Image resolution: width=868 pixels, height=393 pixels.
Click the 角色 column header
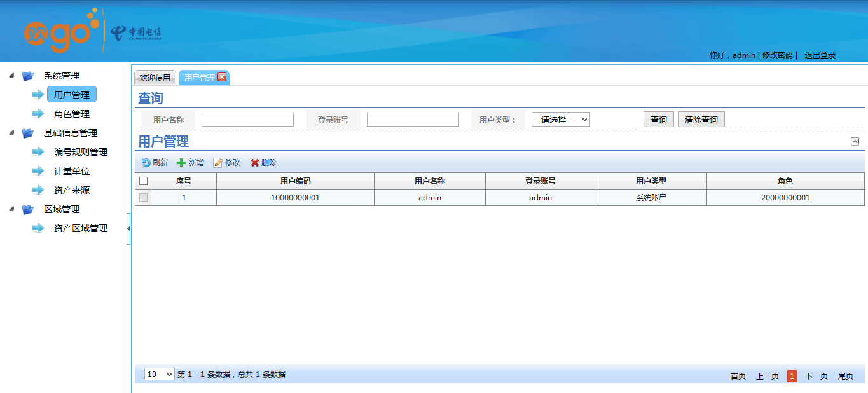point(785,181)
